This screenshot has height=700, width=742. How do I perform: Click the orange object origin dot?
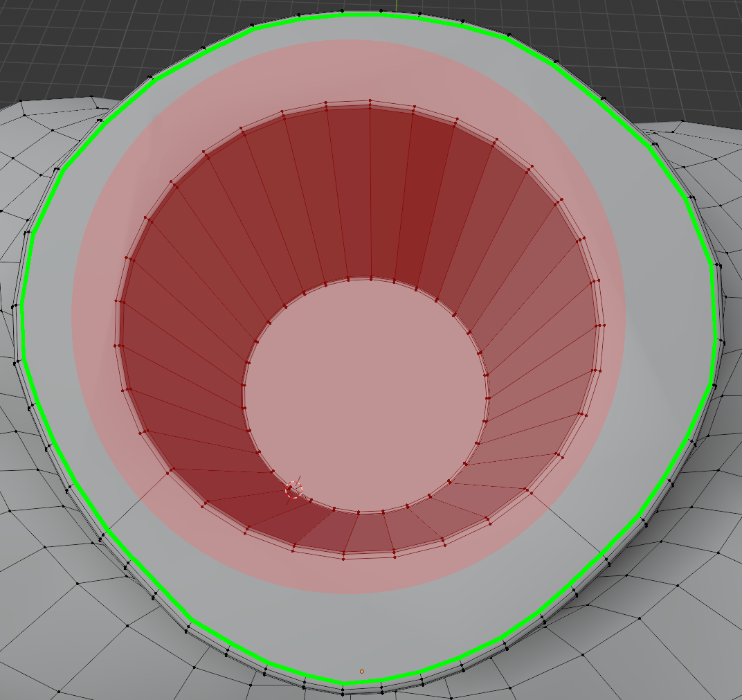tap(361, 671)
